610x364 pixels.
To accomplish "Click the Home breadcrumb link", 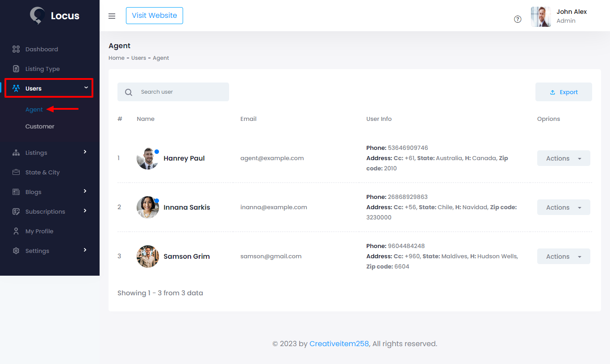I will click(117, 58).
